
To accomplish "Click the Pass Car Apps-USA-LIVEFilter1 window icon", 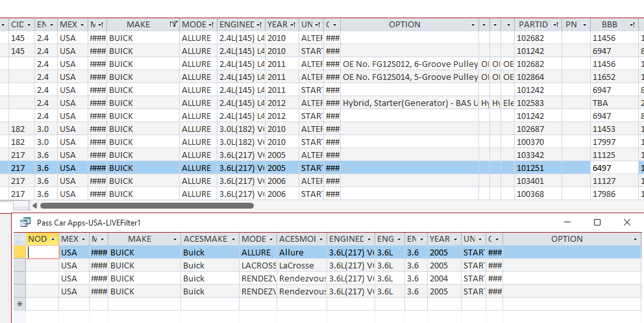I will [25, 222].
